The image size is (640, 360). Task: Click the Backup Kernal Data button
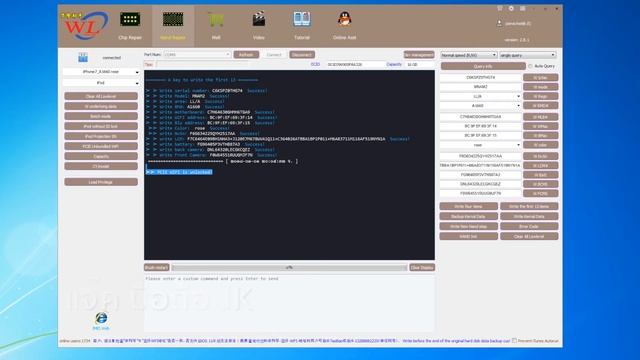[469, 216]
